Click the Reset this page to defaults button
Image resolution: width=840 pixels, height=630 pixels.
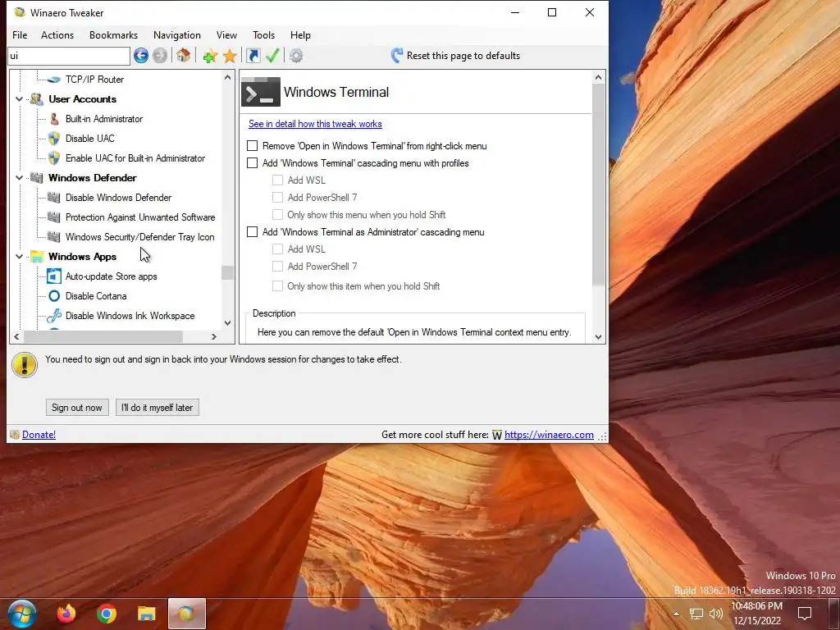click(455, 55)
